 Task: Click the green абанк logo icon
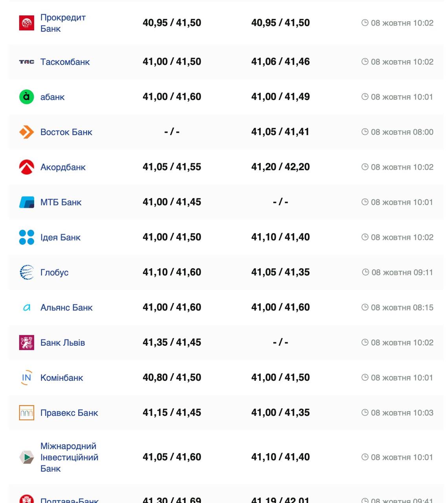pos(27,97)
